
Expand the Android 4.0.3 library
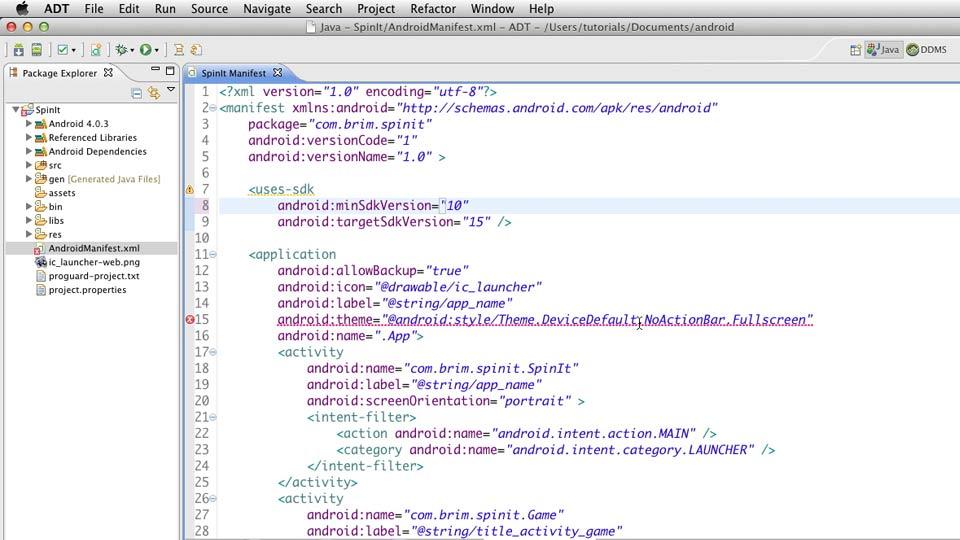pyautogui.click(x=28, y=123)
